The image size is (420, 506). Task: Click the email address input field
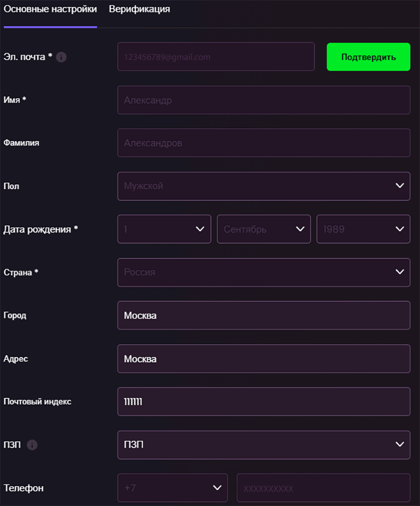tap(216, 57)
